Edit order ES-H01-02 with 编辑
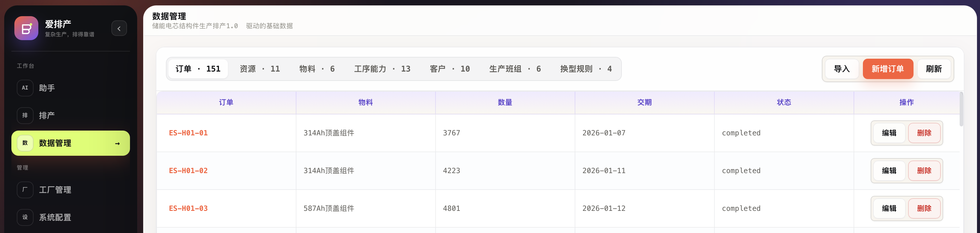980x233 pixels. [889, 171]
